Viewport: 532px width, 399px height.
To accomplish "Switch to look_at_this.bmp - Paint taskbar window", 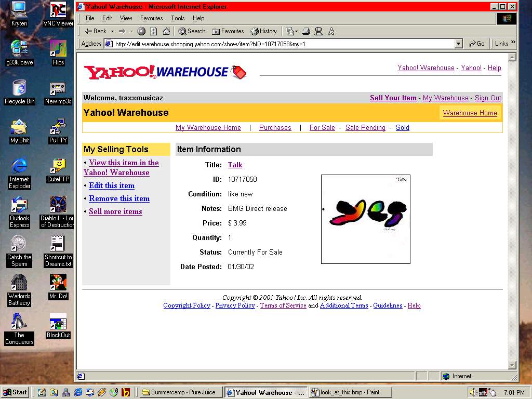I will [350, 392].
